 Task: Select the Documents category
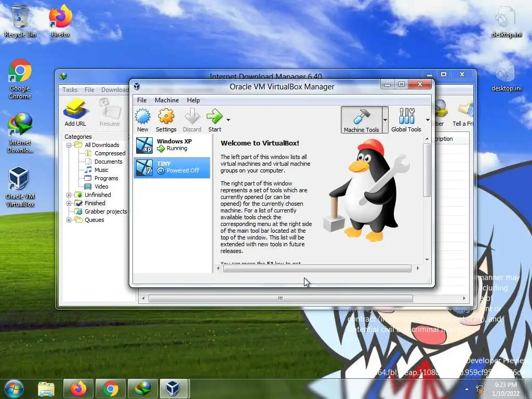point(104,162)
